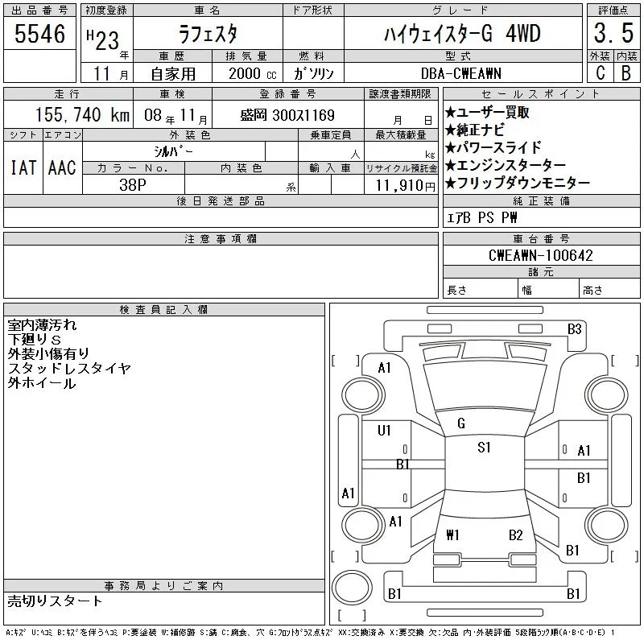The width and height of the screenshot is (644, 644).
Task: Select the model code DBA-CWEAWN
Action: [460, 73]
